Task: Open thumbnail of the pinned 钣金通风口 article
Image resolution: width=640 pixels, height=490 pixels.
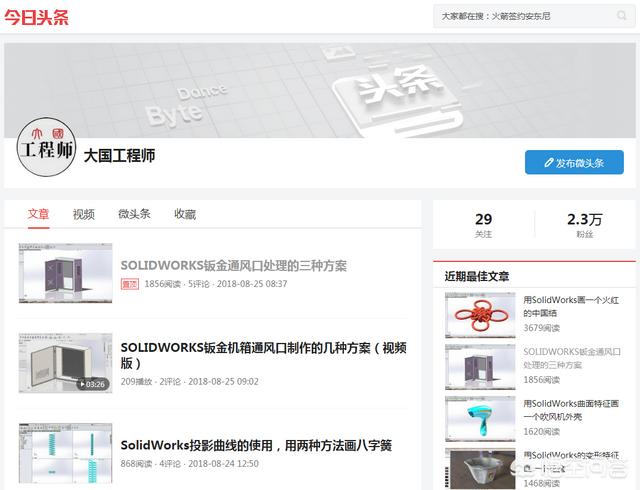Action: [x=65, y=273]
